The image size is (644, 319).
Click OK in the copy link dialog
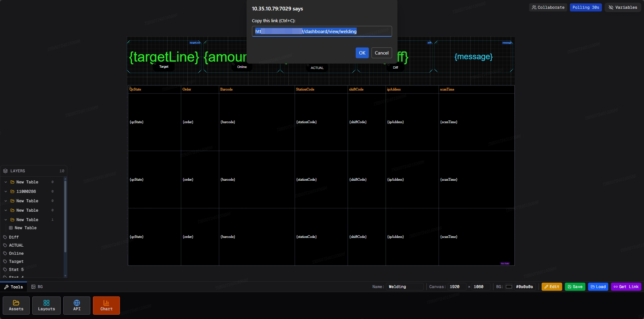362,53
